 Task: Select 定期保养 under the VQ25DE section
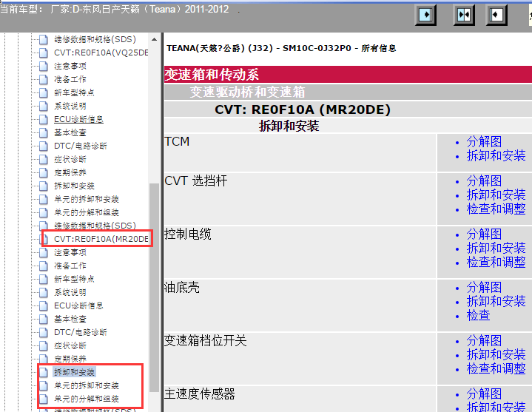click(x=70, y=172)
